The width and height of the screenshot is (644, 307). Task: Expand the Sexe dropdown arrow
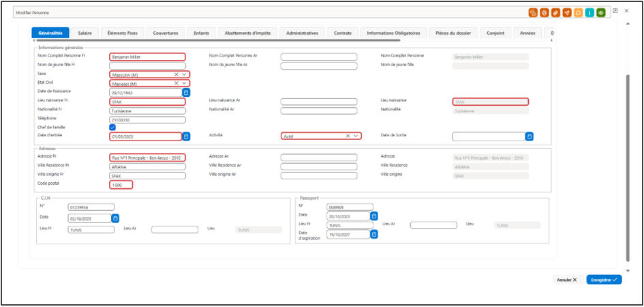pyautogui.click(x=184, y=74)
